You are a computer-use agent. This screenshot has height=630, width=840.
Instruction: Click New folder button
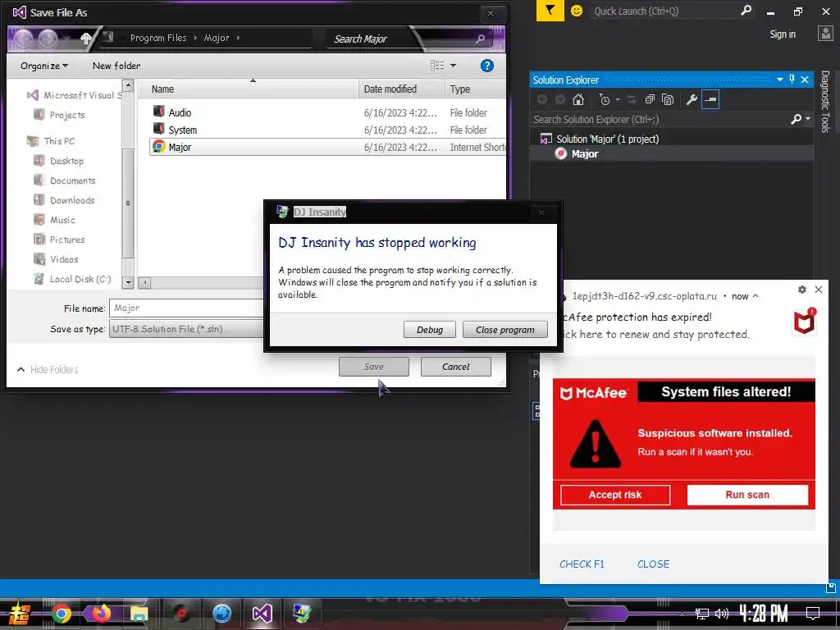click(116, 66)
